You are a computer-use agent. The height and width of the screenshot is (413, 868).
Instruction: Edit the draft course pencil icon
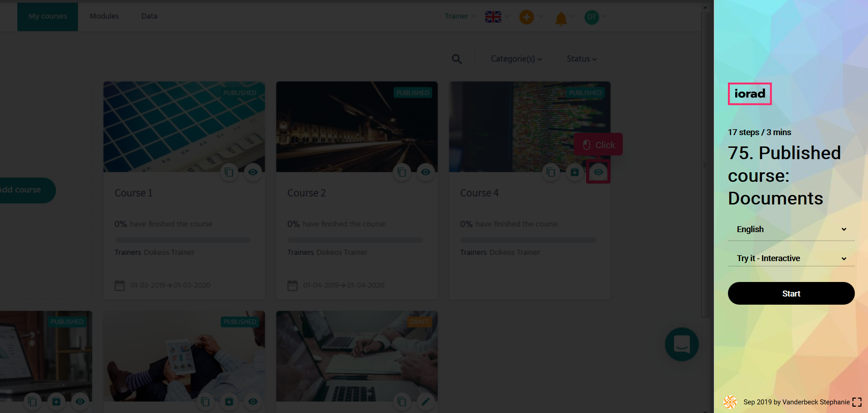[x=425, y=401]
